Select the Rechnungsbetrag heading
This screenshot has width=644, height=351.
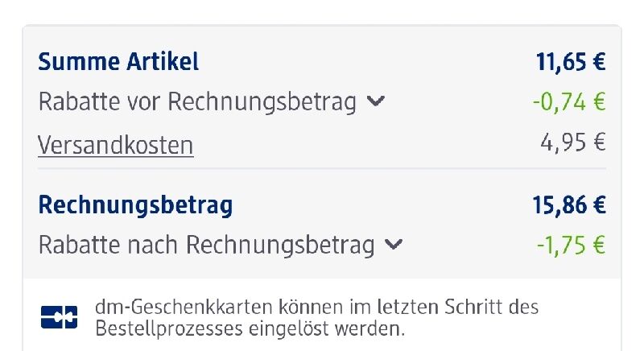pyautogui.click(x=135, y=204)
